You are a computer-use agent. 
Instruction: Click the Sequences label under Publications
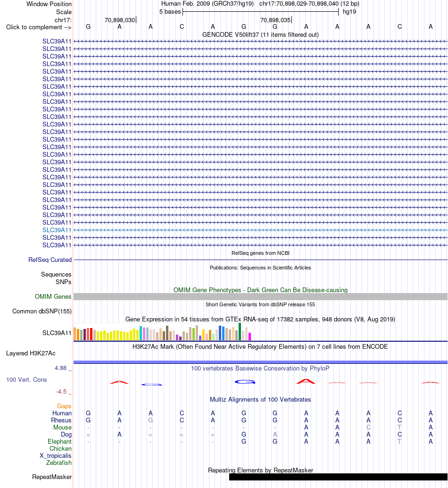(x=56, y=274)
